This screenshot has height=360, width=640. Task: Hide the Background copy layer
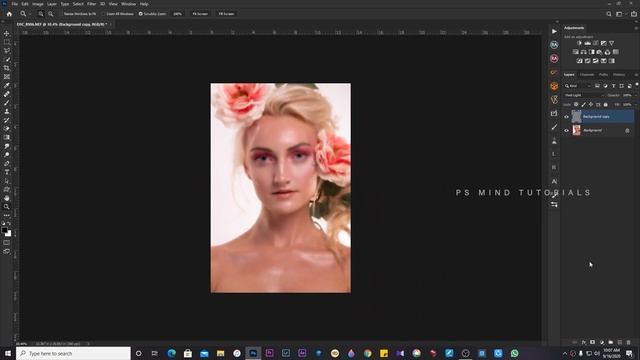567,117
